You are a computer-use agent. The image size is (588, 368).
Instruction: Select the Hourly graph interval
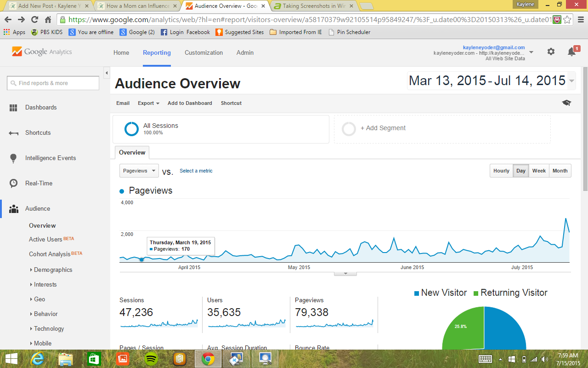coord(501,171)
